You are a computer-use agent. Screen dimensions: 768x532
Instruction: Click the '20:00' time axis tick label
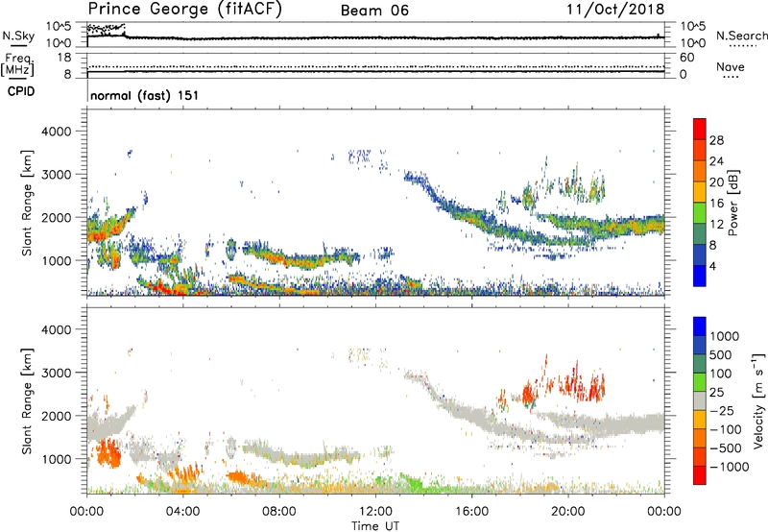[568, 512]
